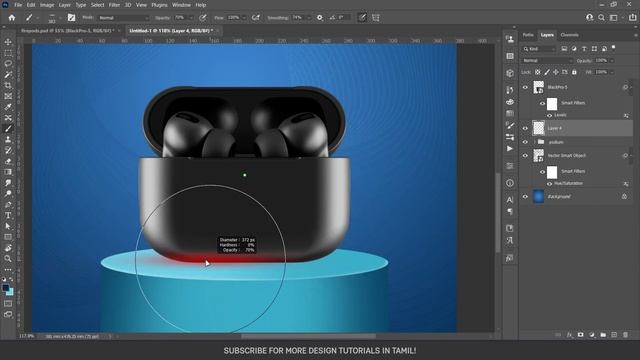Toggle the layer filter switch
The height and width of the screenshot is (360, 640).
click(613, 48)
